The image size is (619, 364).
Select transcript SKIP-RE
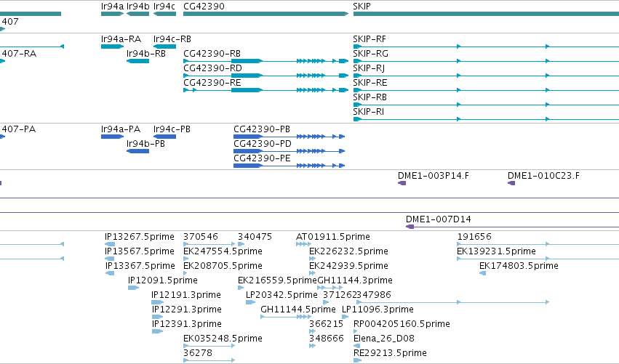[x=486, y=90]
